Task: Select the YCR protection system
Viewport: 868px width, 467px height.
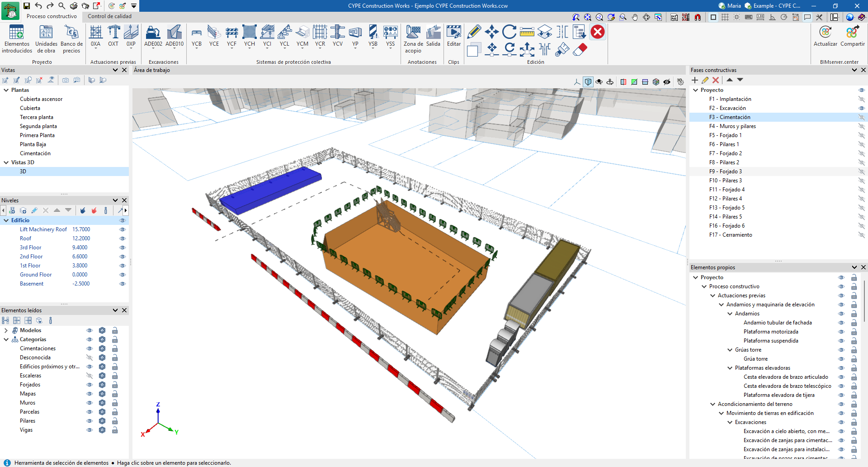Action: pyautogui.click(x=320, y=36)
